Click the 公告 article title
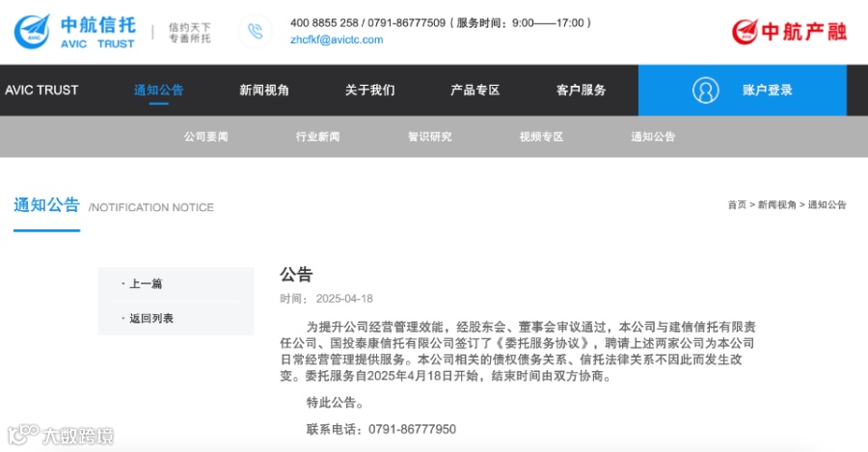The image size is (868, 452). pyautogui.click(x=296, y=275)
